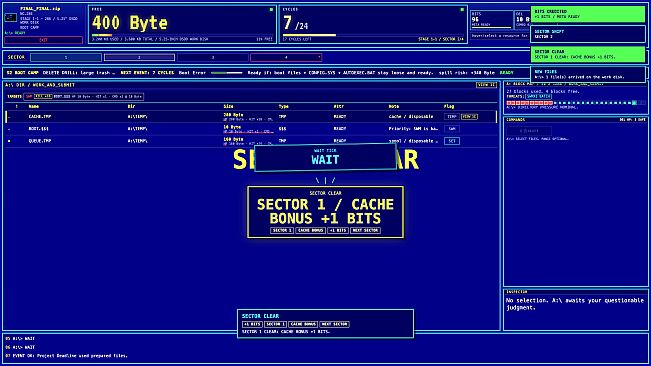Click CACHE BONUS chip in center banner
651x366 pixels.
310,230
